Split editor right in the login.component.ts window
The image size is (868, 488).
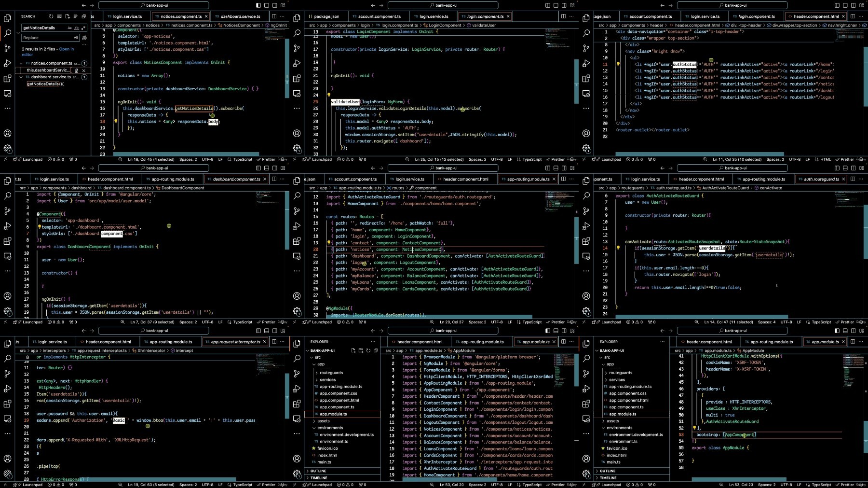[x=563, y=16]
